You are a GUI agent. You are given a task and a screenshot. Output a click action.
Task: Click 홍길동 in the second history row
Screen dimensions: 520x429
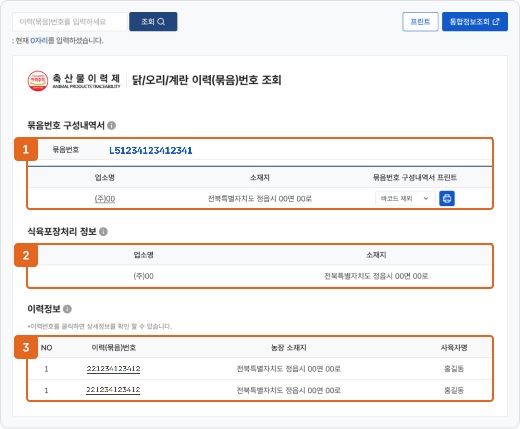tap(454, 390)
